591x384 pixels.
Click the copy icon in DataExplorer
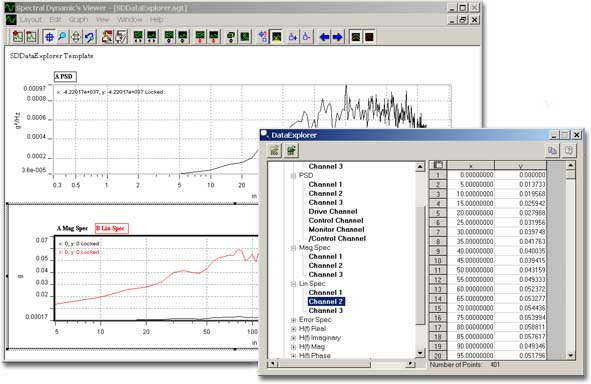[x=552, y=150]
